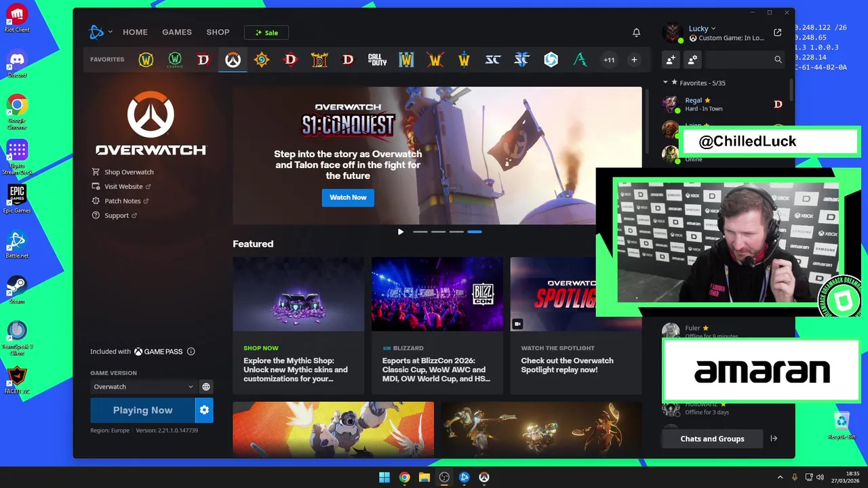The height and width of the screenshot is (488, 868).
Task: Open the Recycle Bin on desktop
Action: pos(842,426)
